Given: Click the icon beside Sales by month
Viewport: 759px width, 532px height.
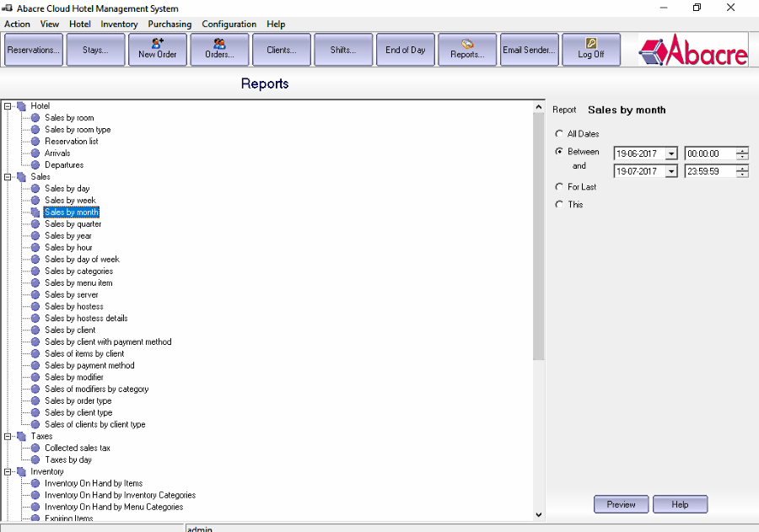Looking at the screenshot, I should tap(35, 212).
